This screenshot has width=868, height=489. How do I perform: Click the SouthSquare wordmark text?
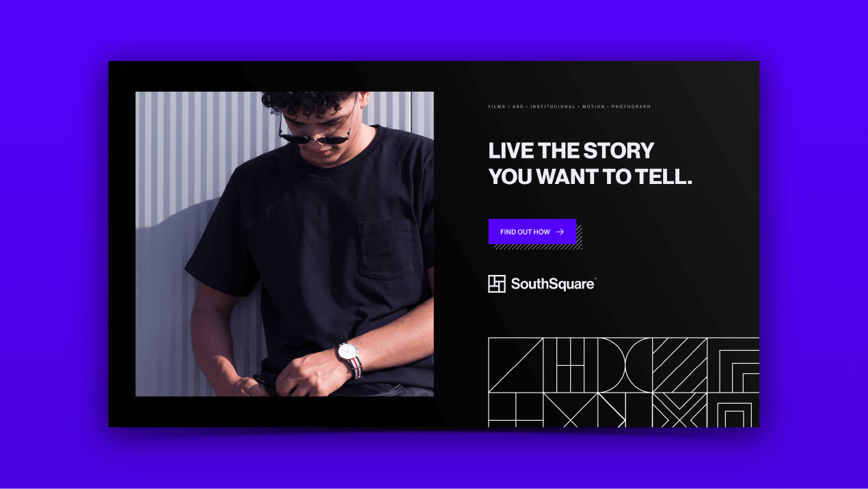tap(554, 284)
